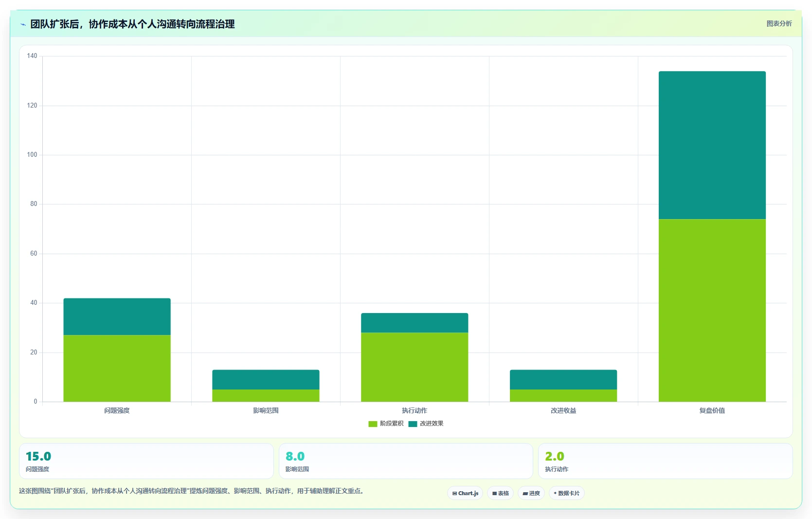Click the 进度 tag chip

point(531,493)
